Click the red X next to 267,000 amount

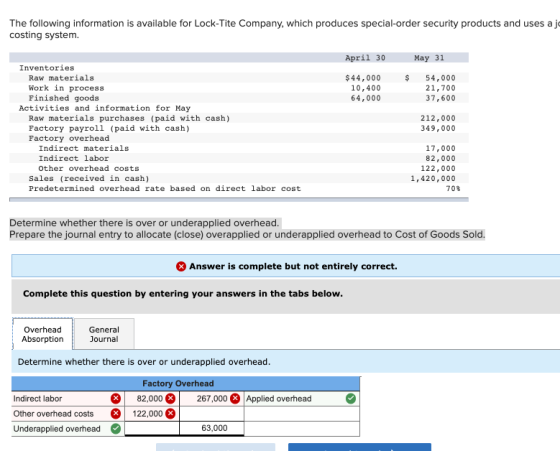(235, 399)
